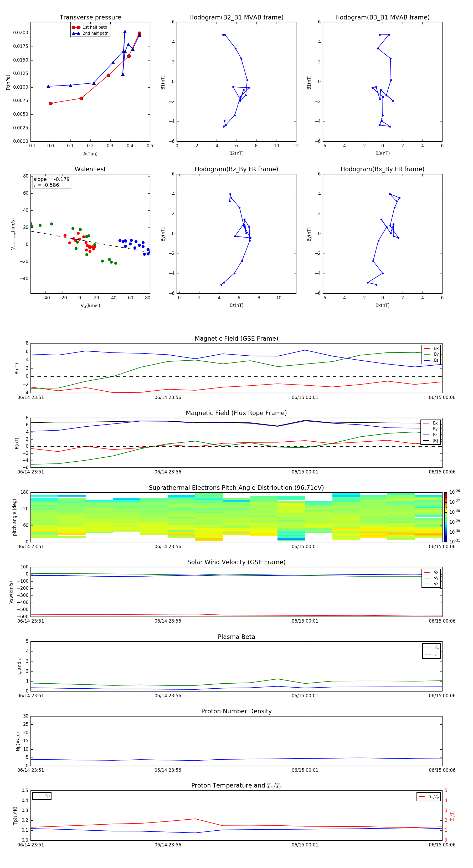This screenshot has width=473, height=868.
Task: Select the "slope = -0.179" annotation text
Action: (x=52, y=179)
